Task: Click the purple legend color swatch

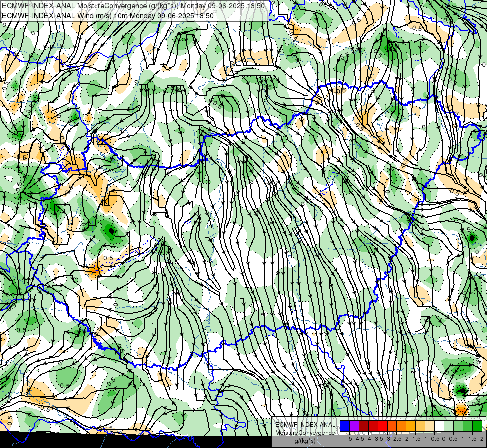Action: click(x=354, y=426)
